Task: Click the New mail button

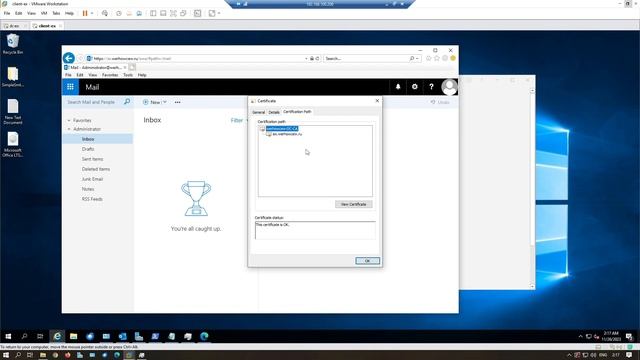Action: [151, 102]
